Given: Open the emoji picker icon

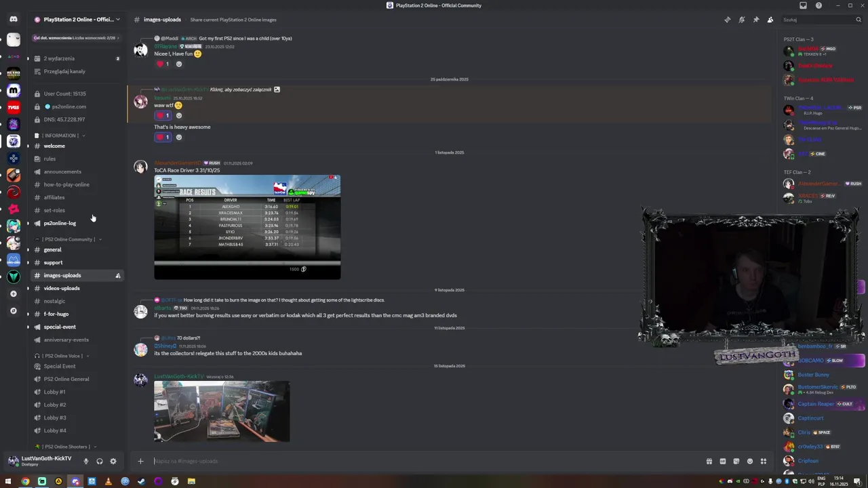Looking at the screenshot, I should point(750,461).
